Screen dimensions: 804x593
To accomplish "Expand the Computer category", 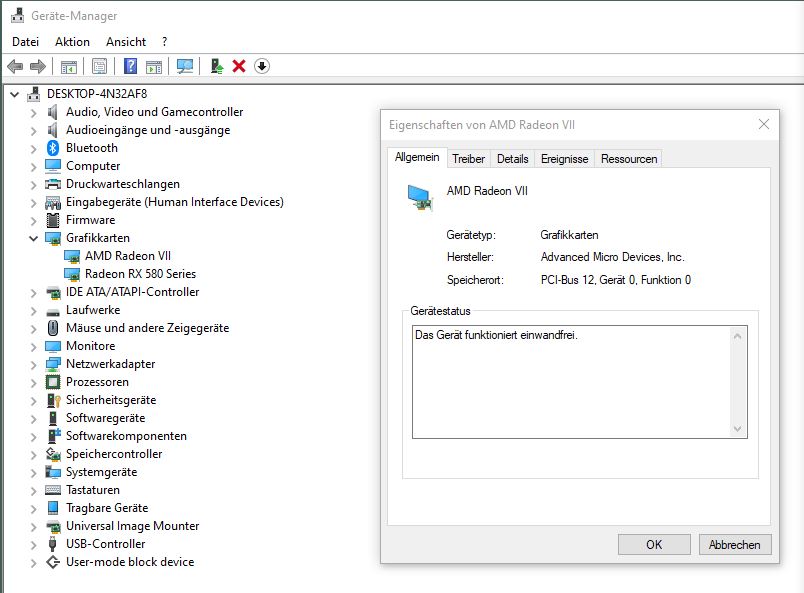I will [x=33, y=167].
